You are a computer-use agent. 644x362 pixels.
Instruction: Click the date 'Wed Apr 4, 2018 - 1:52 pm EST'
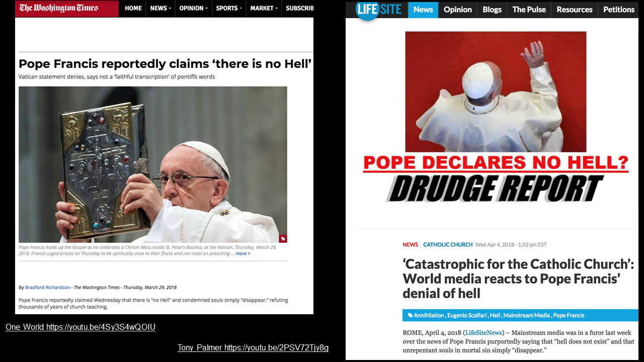click(511, 245)
